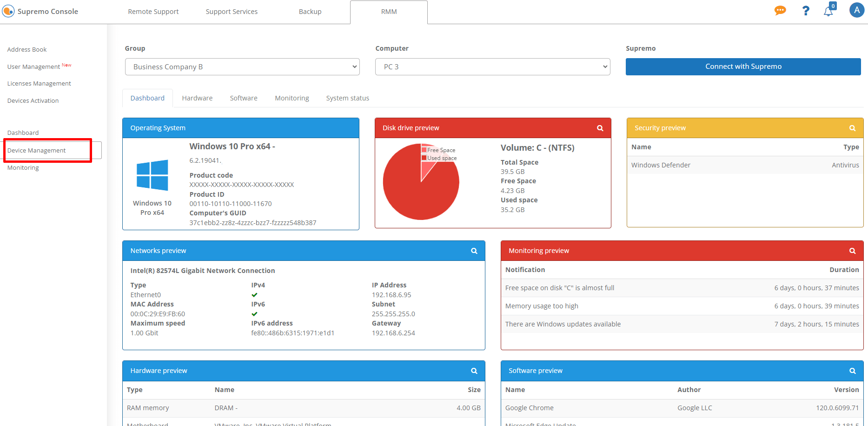Open Security preview magnifier icon
Image resolution: width=868 pixels, height=426 pixels.
853,128
